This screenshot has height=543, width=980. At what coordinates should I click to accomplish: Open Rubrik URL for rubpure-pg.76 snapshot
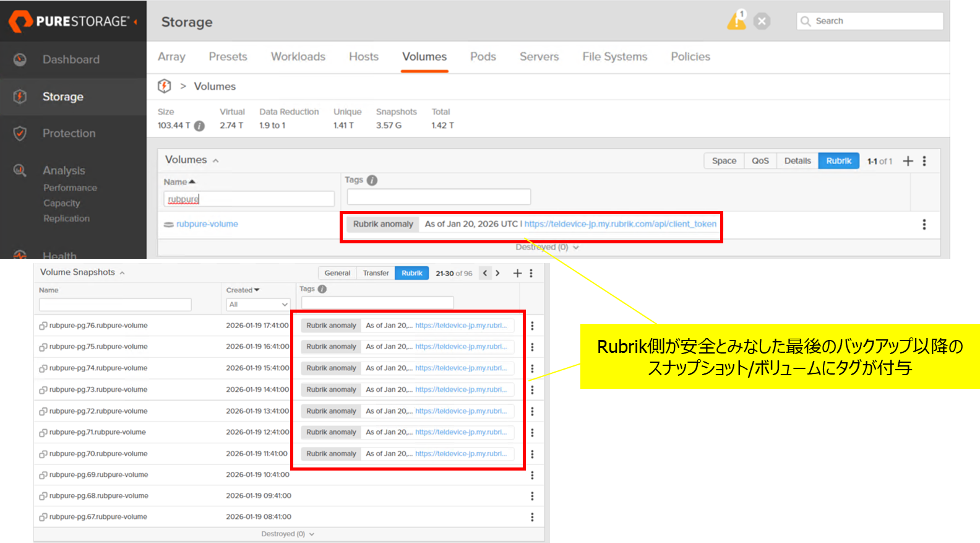(461, 326)
